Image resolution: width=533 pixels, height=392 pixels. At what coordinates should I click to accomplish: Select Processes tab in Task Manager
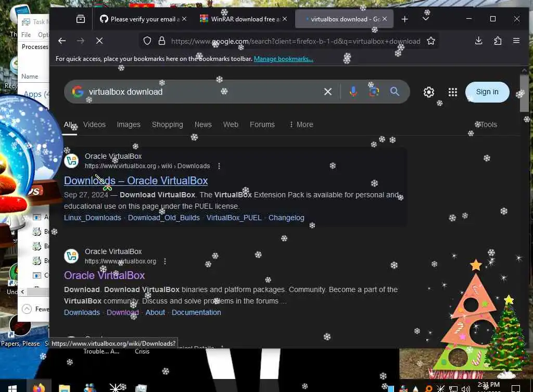(35, 46)
